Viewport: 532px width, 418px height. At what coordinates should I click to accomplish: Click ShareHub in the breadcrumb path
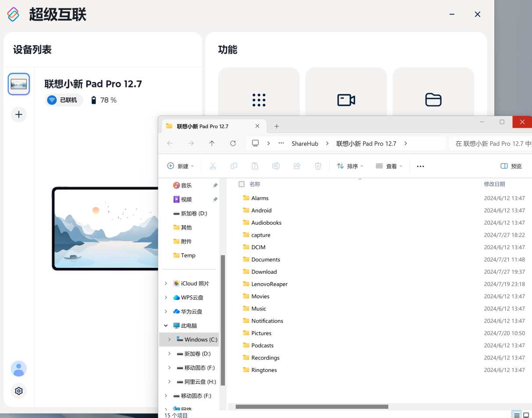305,144
